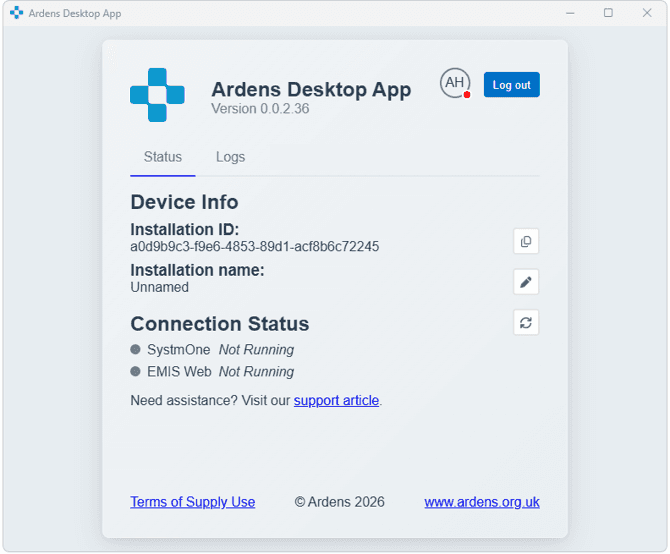
Task: Switch to the Status tab
Action: (163, 157)
